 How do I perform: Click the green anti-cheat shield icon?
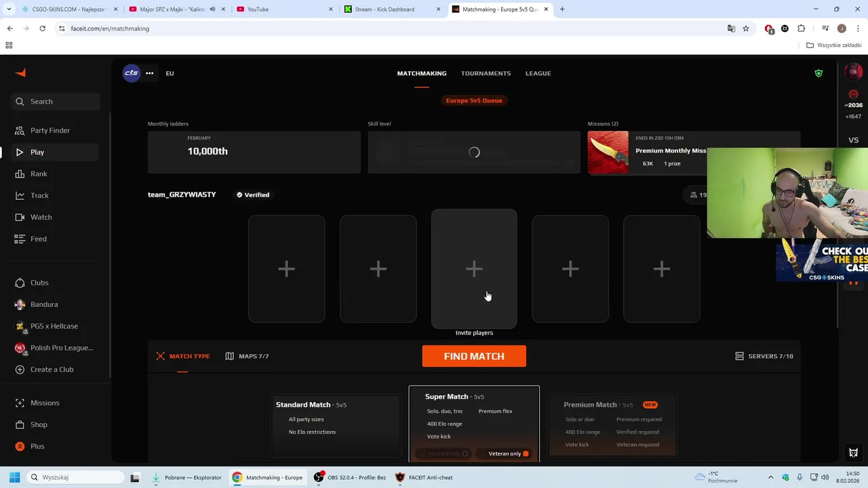click(818, 73)
